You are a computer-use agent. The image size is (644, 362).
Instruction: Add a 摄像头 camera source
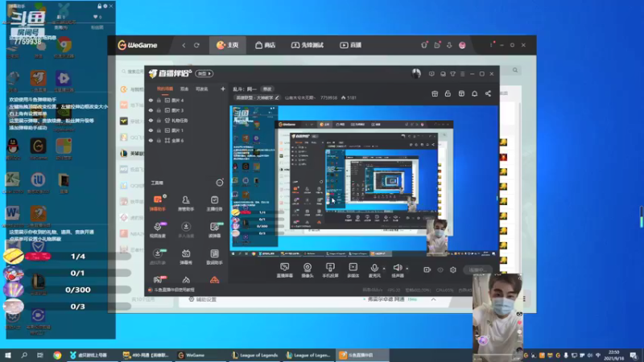308,270
